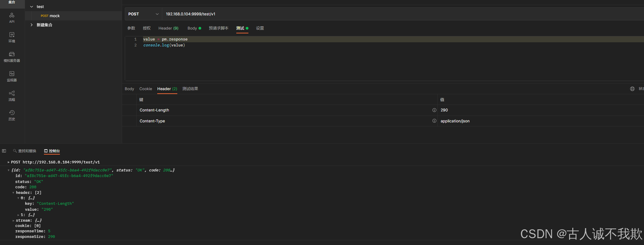Click the 键 key column header
644x245 pixels.
pos(287,100)
